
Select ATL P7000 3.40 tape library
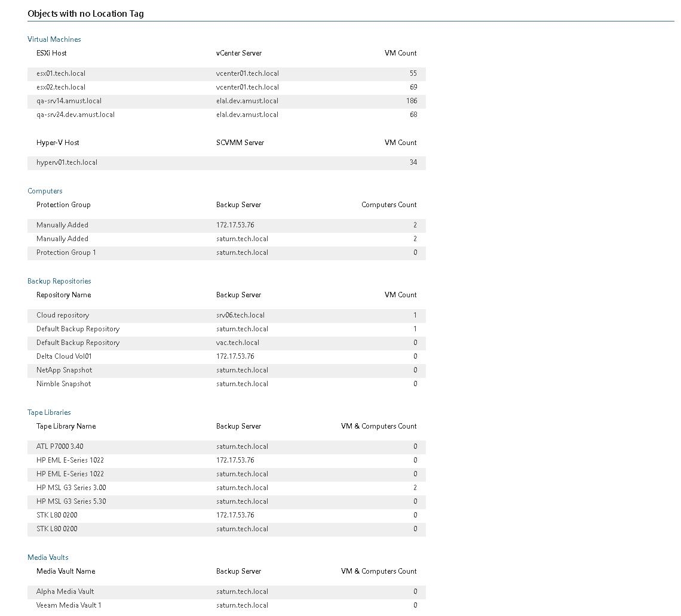60,446
